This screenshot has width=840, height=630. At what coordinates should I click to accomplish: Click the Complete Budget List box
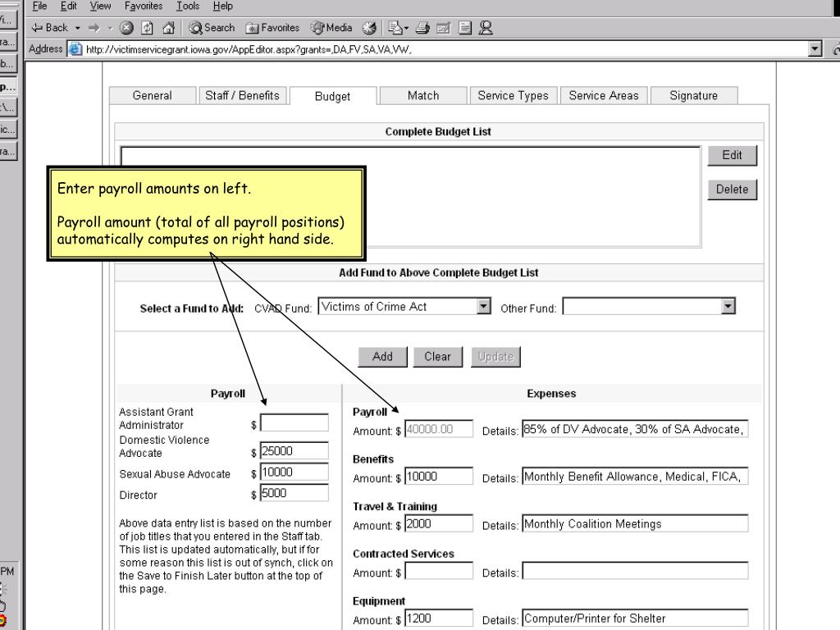(410, 197)
